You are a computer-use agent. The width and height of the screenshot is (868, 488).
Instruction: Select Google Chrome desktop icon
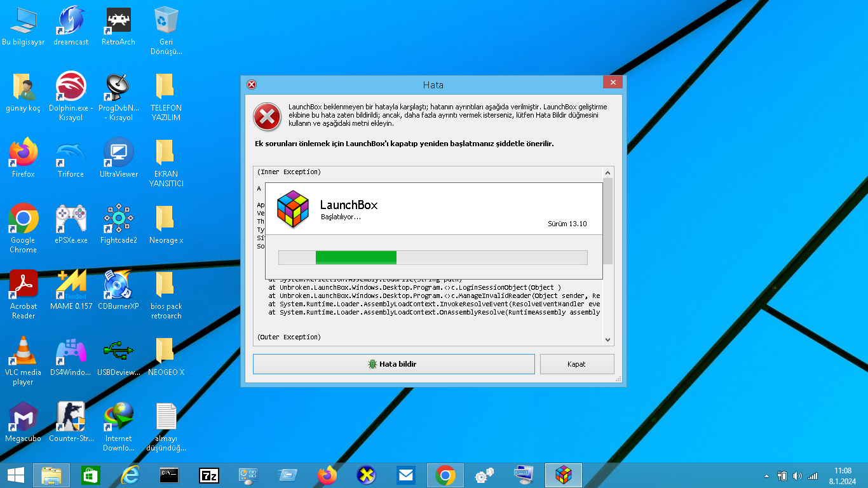(24, 229)
